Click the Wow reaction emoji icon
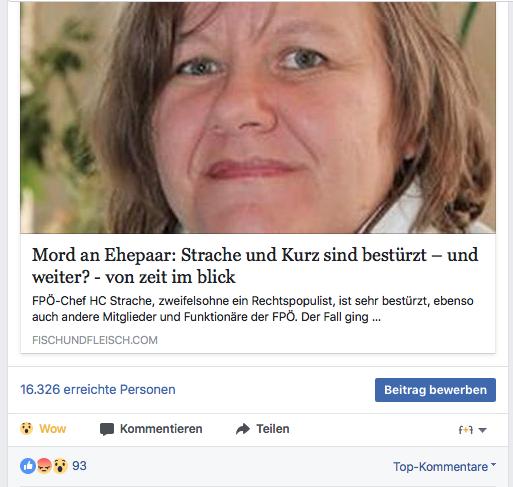Image resolution: width=513 pixels, height=487 pixels. tap(26, 429)
